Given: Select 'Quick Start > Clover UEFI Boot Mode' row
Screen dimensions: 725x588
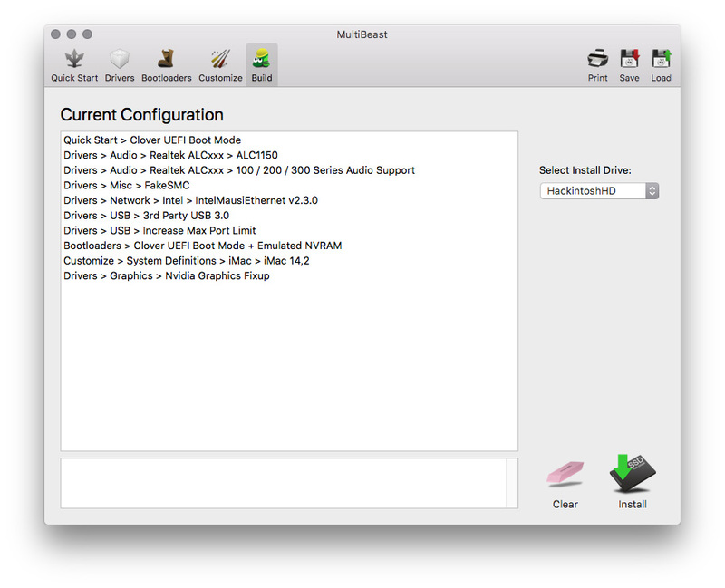Looking at the screenshot, I should coord(289,140).
